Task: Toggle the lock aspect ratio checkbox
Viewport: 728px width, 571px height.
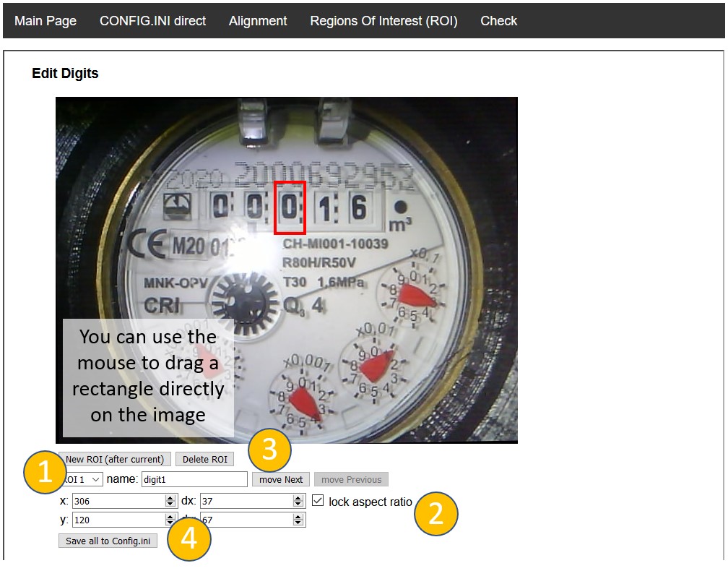Action: tap(318, 501)
